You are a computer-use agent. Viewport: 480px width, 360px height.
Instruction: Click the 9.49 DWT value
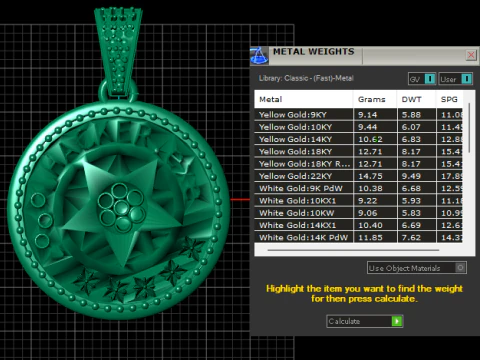(x=411, y=176)
